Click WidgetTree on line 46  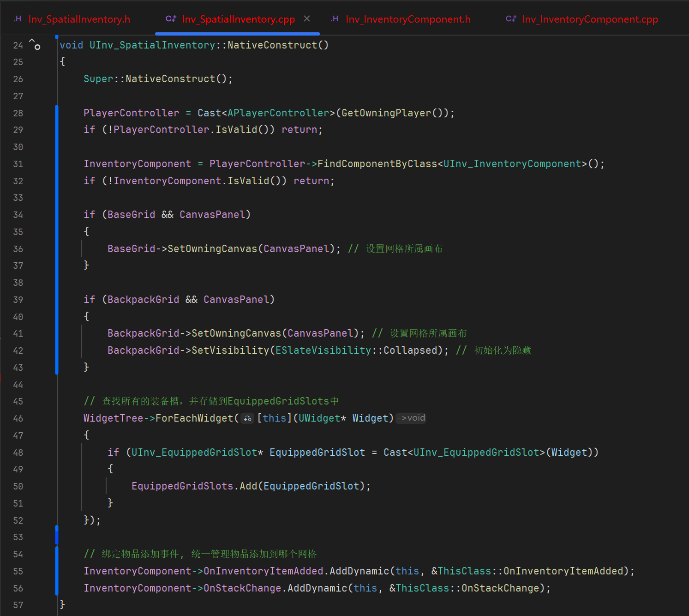(113, 418)
